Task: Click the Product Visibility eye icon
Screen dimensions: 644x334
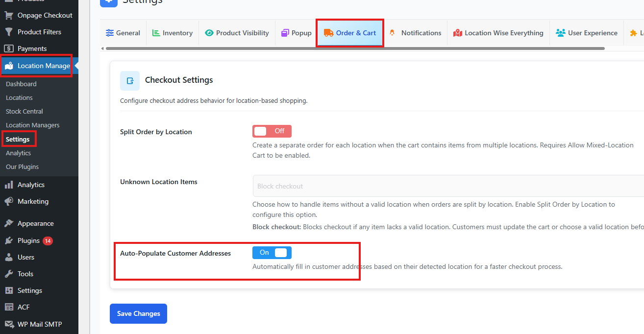Action: 209,33
